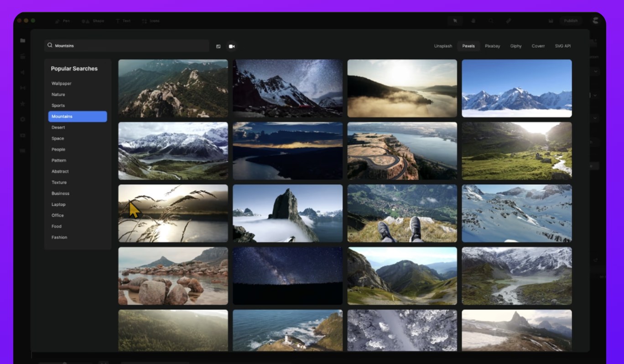Select the SVG API source tab
The width and height of the screenshot is (624, 364).
coord(562,46)
